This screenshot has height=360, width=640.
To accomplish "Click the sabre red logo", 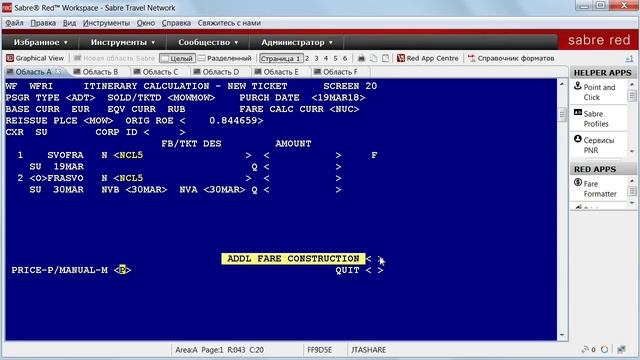I will [599, 40].
